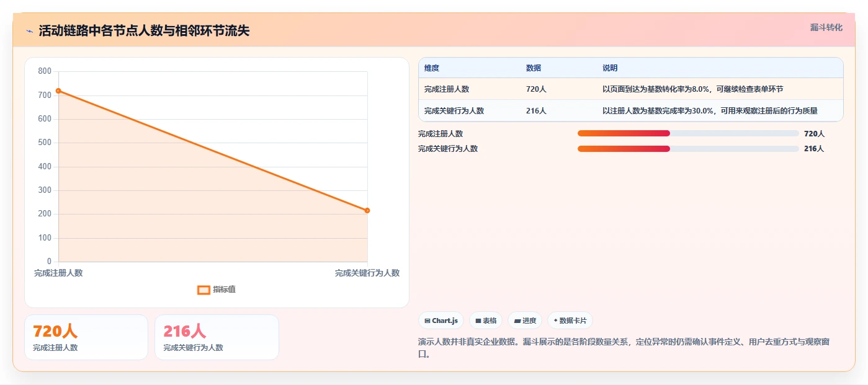Click the 完成关键行为人数 progress bar
Image resolution: width=868 pixels, height=385 pixels.
pos(688,148)
